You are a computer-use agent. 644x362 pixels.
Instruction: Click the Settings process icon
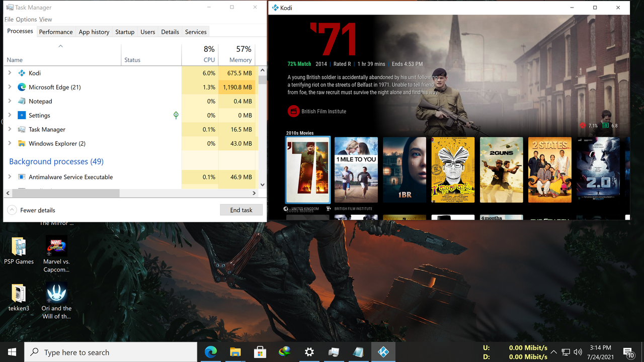point(22,115)
